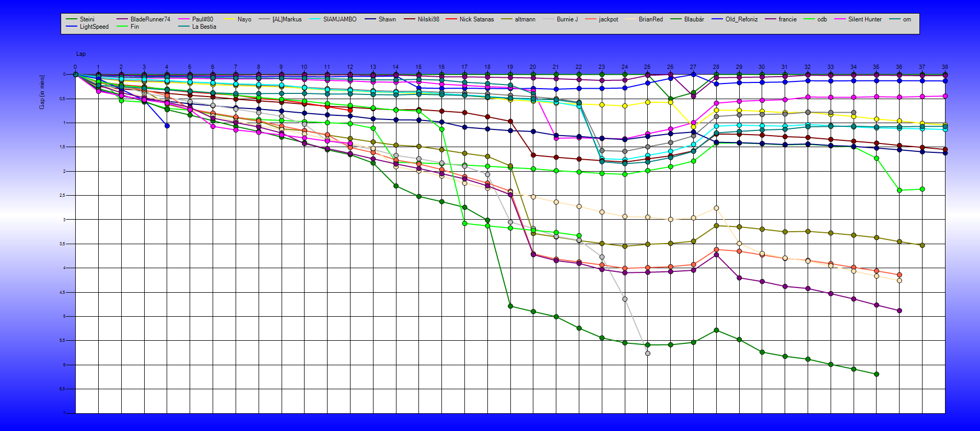Screen dimensions: 980x431
Task: Click the "Gap [in mins]" axis title
Action: click(42, 92)
